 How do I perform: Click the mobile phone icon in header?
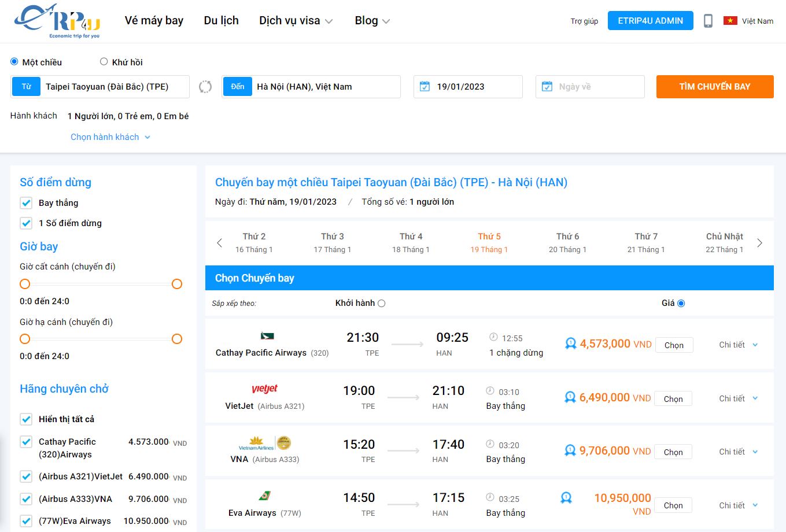708,20
